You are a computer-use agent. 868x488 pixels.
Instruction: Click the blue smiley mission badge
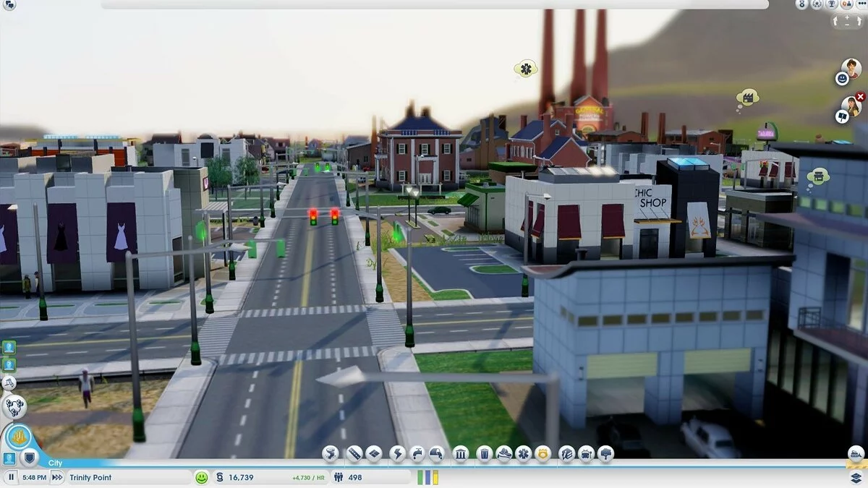(842, 78)
